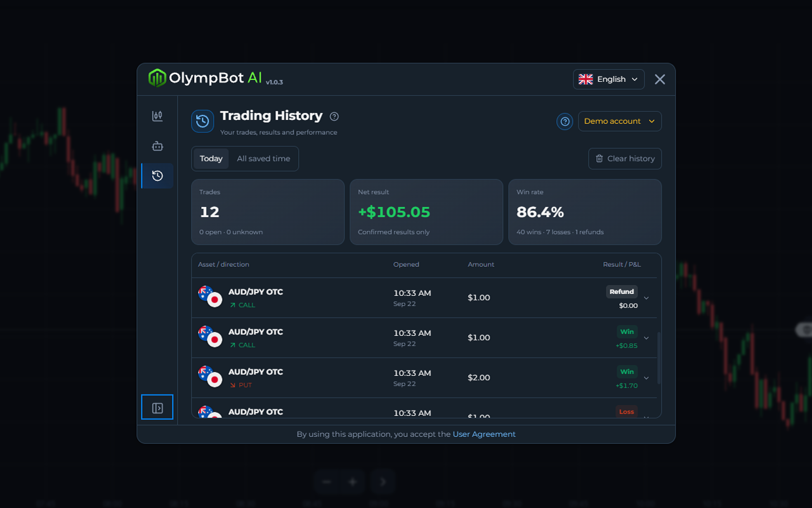This screenshot has width=812, height=508.
Task: Click the AUD/JPY flag icon of the $2.00 trade
Action: (209, 377)
